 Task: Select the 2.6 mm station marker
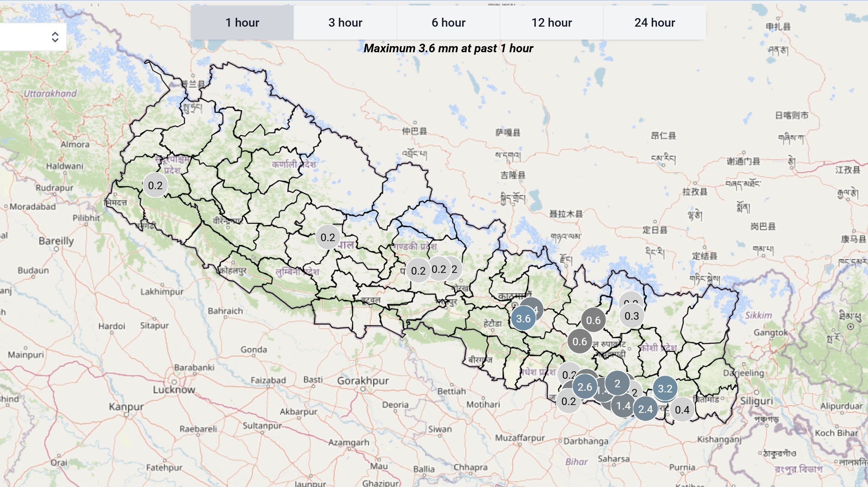tap(584, 387)
